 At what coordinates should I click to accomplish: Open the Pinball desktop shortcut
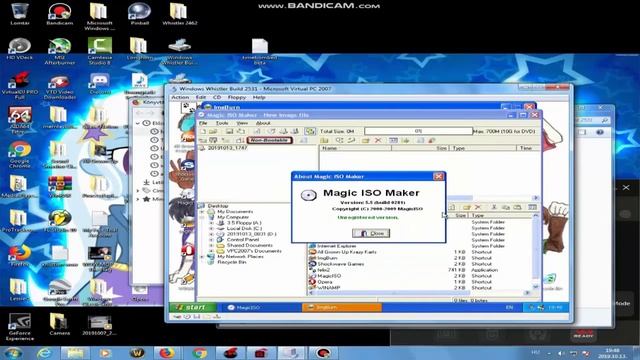[139, 14]
